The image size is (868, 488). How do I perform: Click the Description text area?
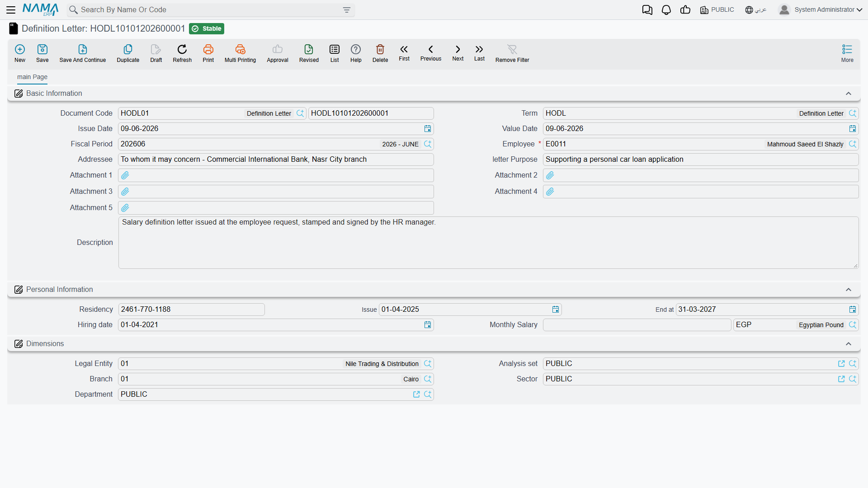[488, 243]
